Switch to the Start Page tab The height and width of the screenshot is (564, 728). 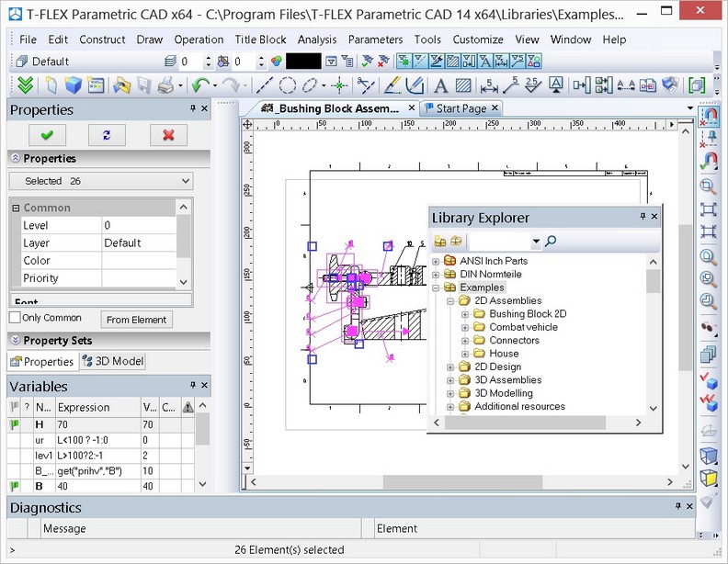pyautogui.click(x=461, y=108)
